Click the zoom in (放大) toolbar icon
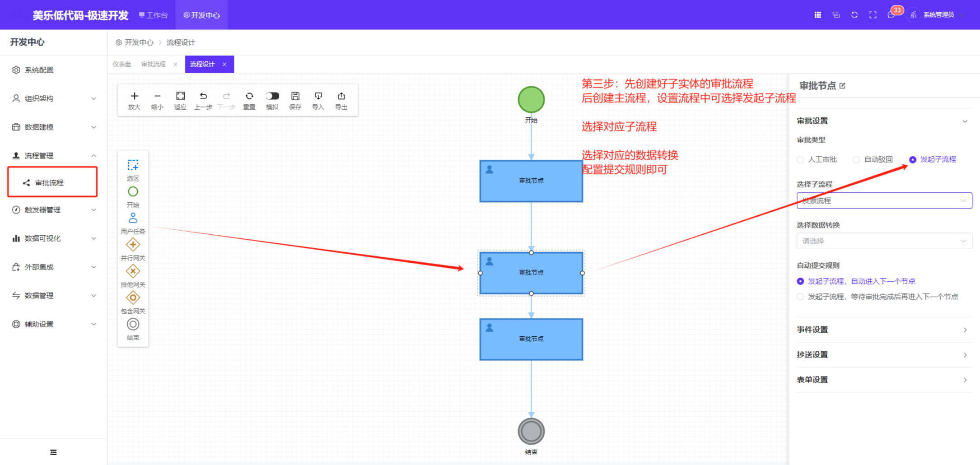The width and height of the screenshot is (980, 465). (134, 96)
